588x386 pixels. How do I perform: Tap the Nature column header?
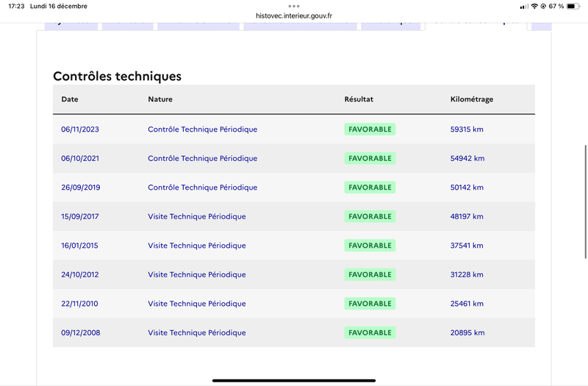160,99
